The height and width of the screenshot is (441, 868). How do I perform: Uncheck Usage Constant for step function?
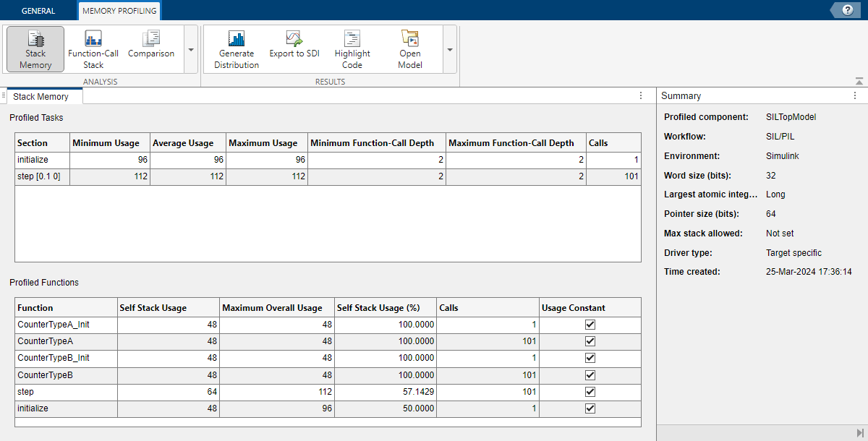590,392
